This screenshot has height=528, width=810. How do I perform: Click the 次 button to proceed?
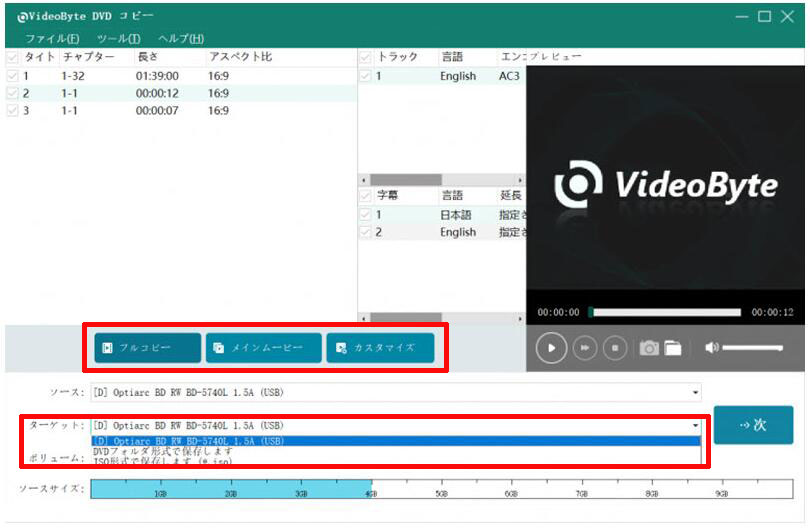point(753,425)
